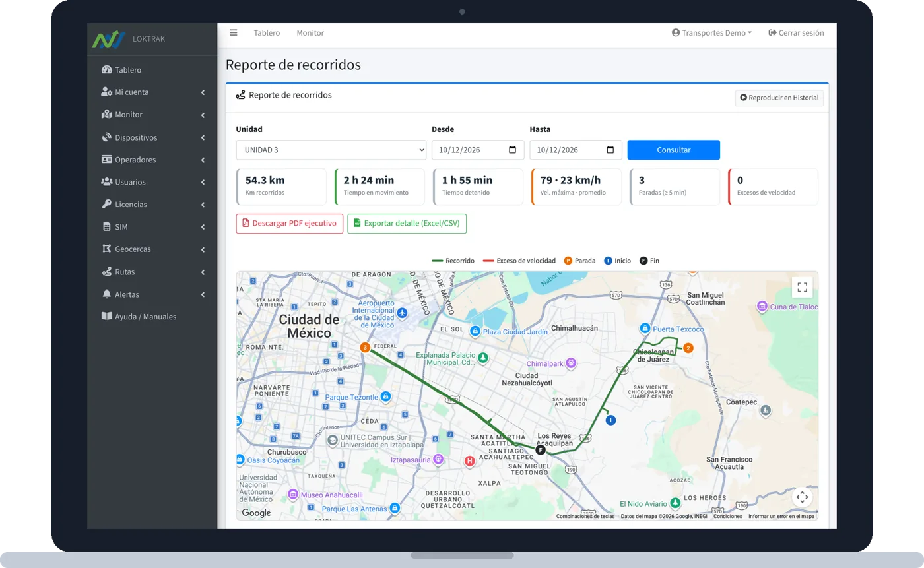Click Descargar PDF ejecutivo button
924x568 pixels.
pyautogui.click(x=290, y=224)
